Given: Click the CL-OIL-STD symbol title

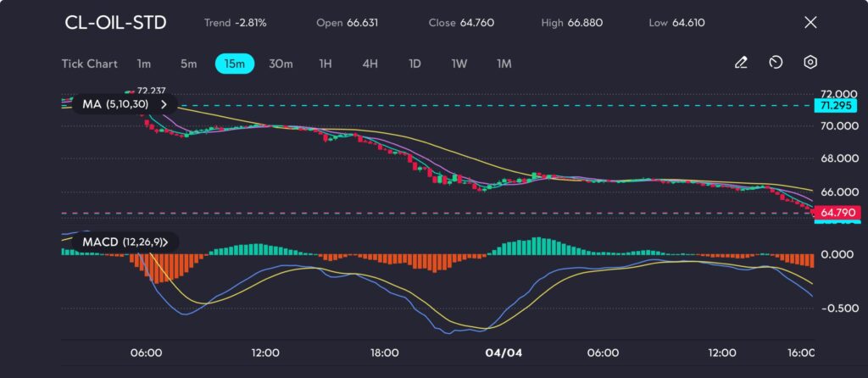Looking at the screenshot, I should click(x=115, y=23).
